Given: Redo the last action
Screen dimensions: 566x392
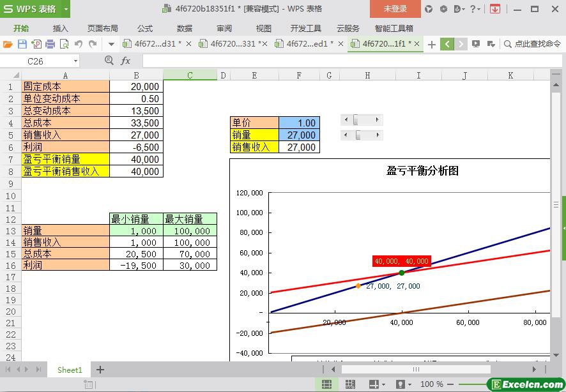Looking at the screenshot, I should pyautogui.click(x=93, y=44).
